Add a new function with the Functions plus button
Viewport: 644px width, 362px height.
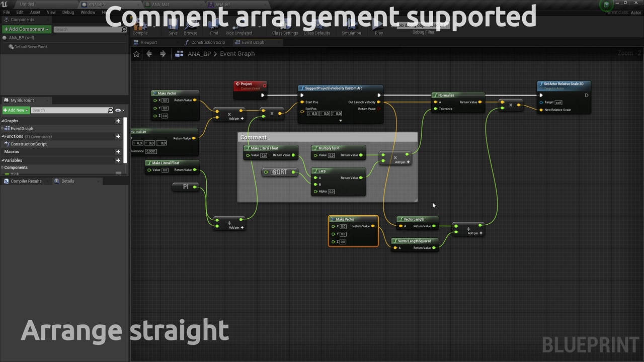[118, 136]
